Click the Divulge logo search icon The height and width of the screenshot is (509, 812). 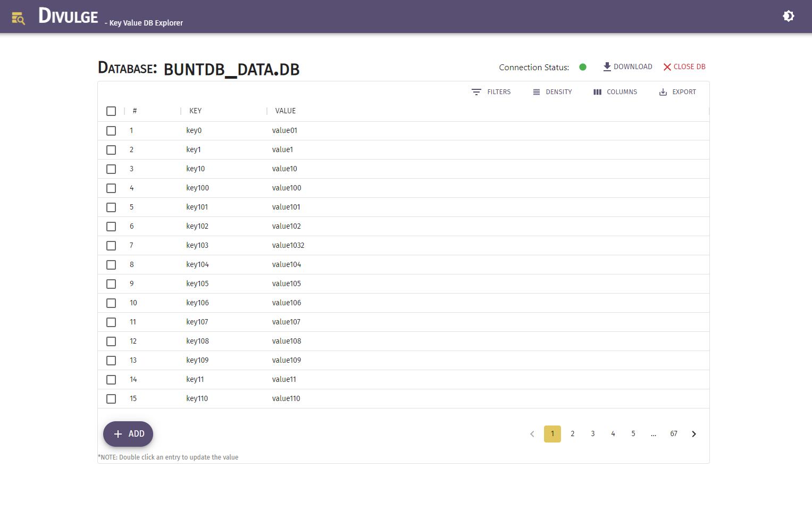(x=18, y=18)
